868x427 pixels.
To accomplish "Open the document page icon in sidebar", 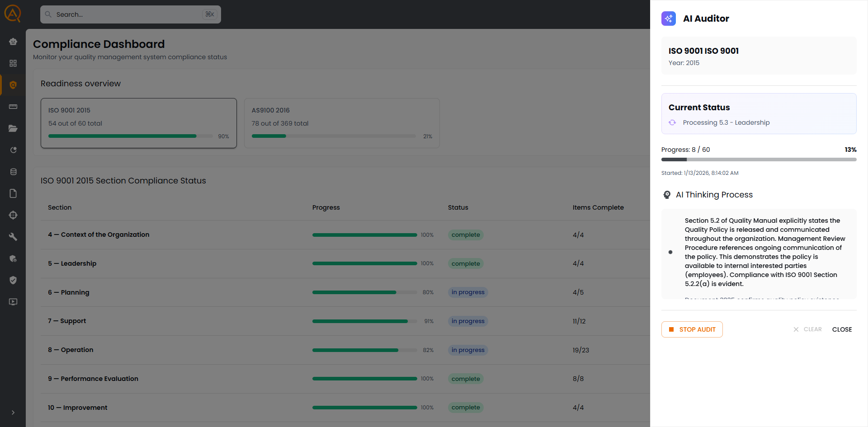I will pyautogui.click(x=13, y=193).
